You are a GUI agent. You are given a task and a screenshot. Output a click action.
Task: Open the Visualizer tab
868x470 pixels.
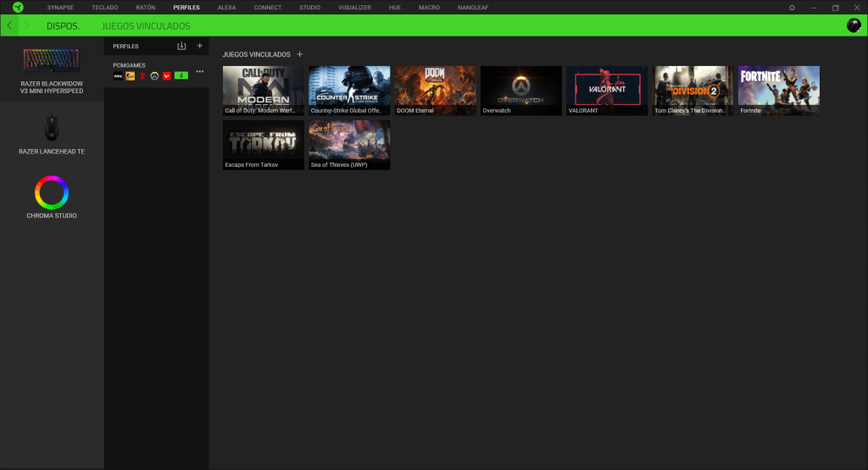(355, 8)
